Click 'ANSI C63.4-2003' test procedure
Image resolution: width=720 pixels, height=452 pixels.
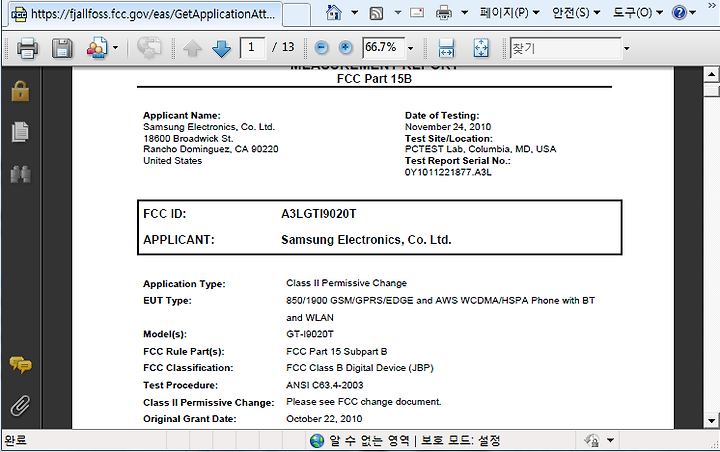pos(325,385)
